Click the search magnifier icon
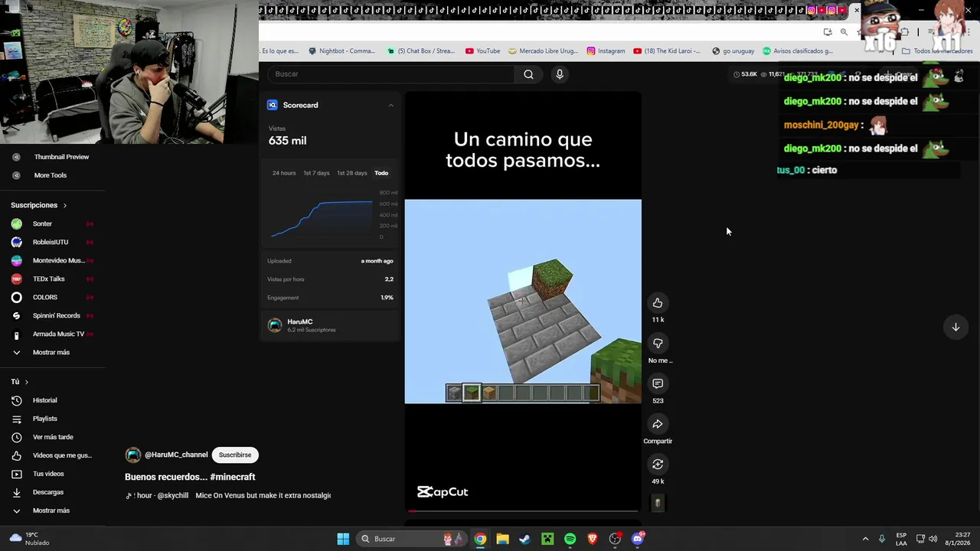The image size is (980, 551). [x=528, y=74]
